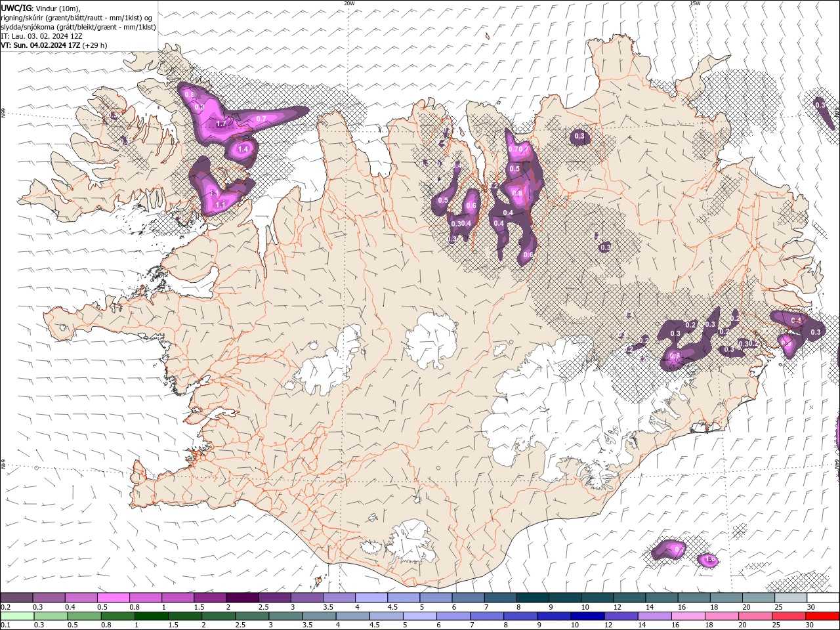Click the 20 grey swatch in snow legend
Screen dimensions: 840x630
(x=757, y=598)
